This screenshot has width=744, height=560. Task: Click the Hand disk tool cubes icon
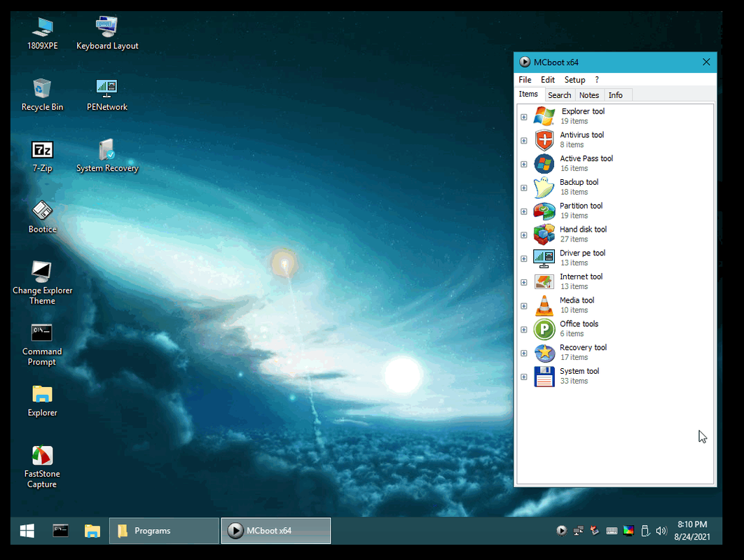(x=544, y=234)
